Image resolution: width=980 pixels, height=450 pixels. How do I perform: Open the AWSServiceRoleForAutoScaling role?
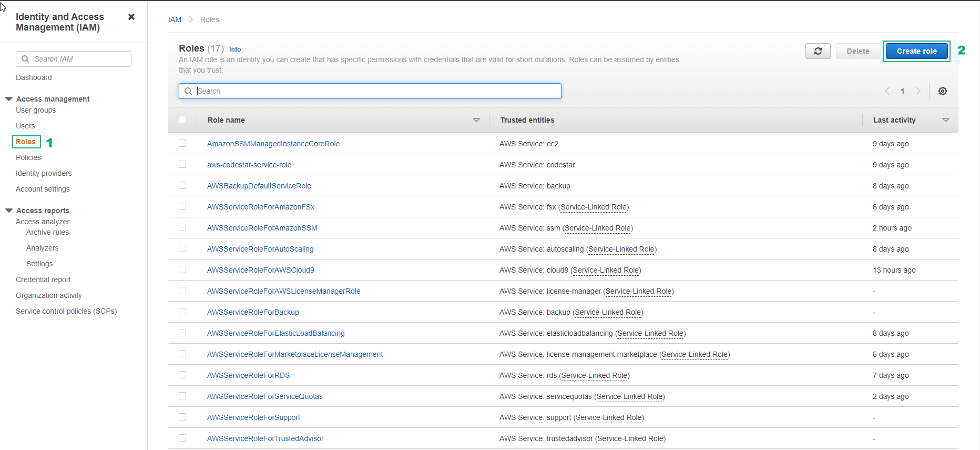point(260,249)
